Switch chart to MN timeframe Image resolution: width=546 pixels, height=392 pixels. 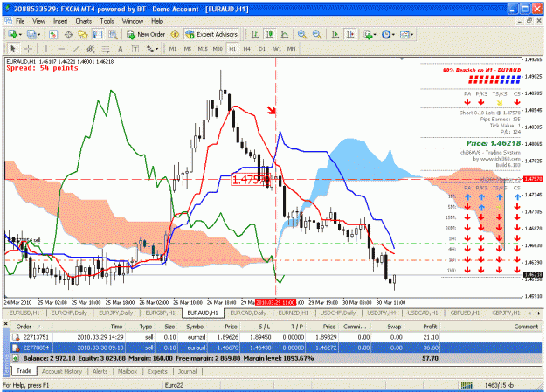[292, 49]
